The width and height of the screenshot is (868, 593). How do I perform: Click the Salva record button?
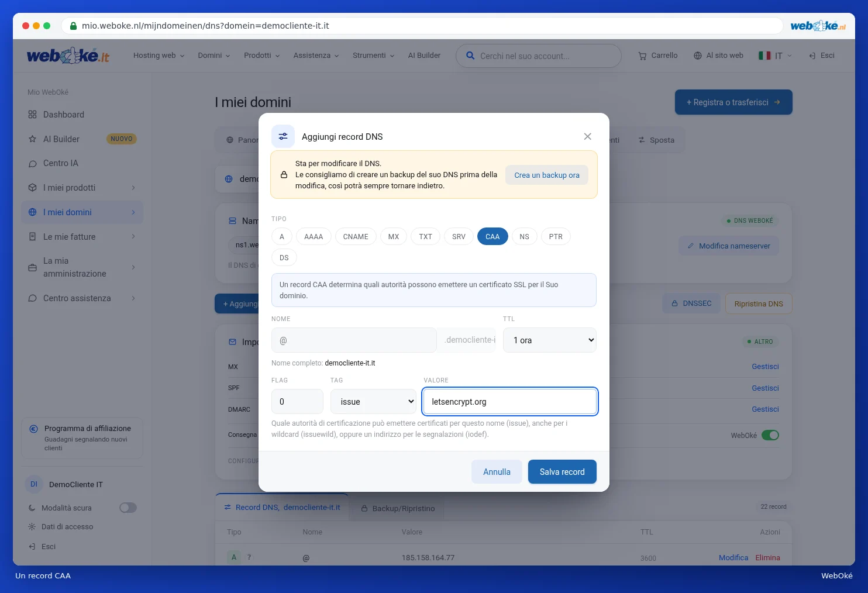pyautogui.click(x=562, y=472)
